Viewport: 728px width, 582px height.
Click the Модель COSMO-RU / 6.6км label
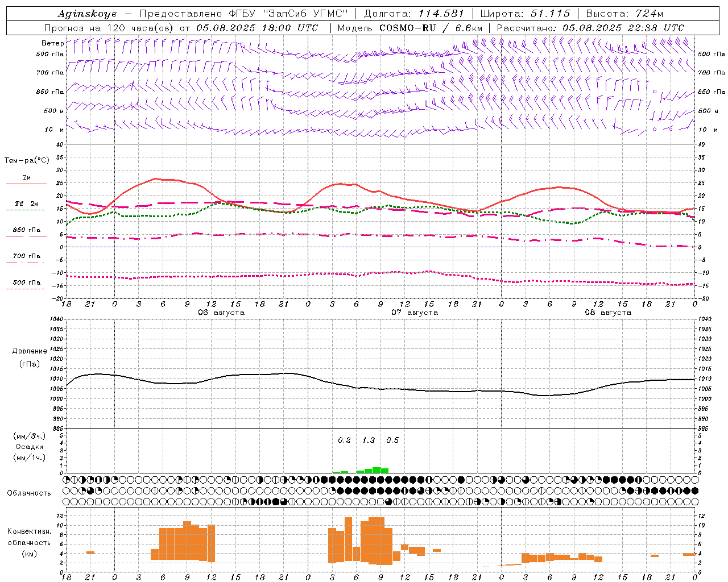coord(410,28)
